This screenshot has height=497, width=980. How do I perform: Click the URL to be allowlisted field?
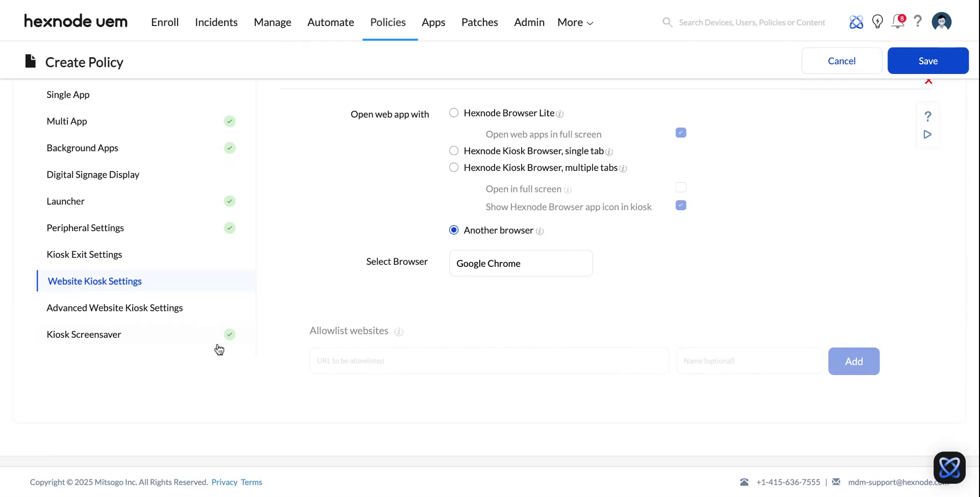tap(488, 361)
